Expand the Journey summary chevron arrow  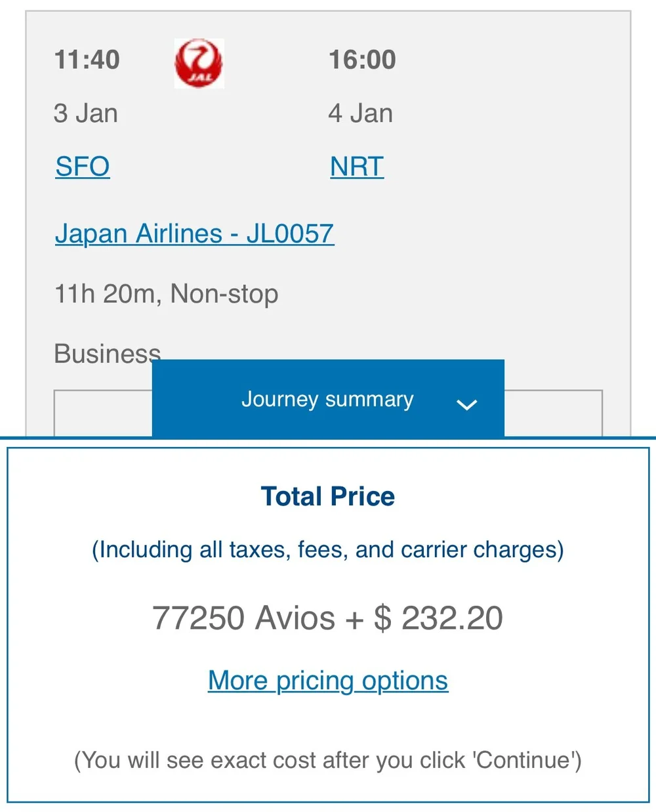(466, 404)
